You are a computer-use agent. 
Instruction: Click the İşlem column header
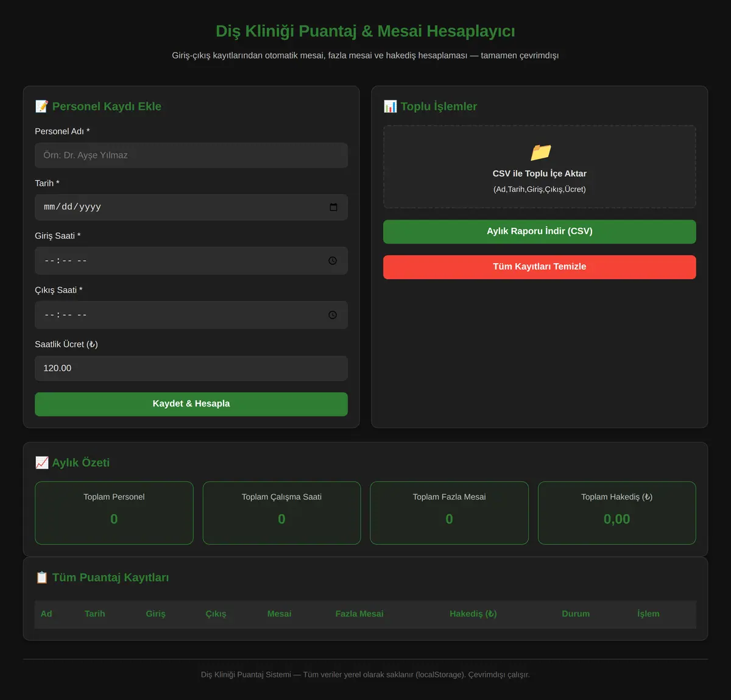pyautogui.click(x=648, y=613)
